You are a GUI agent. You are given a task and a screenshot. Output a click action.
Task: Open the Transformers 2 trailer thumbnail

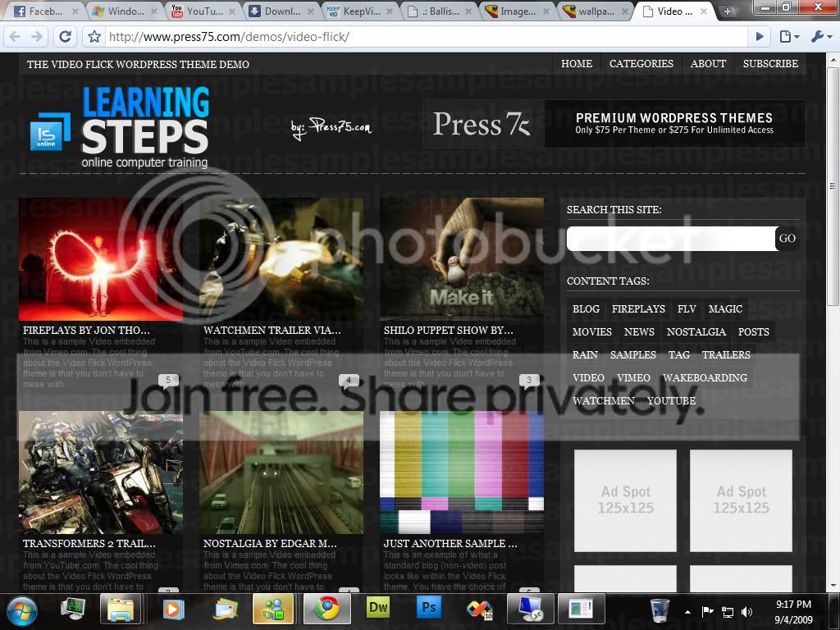click(101, 472)
